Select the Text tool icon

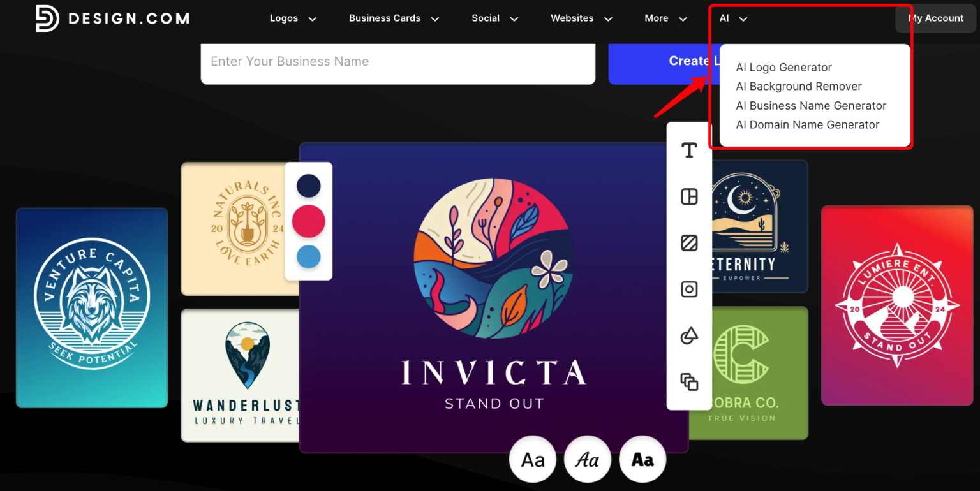tap(689, 150)
